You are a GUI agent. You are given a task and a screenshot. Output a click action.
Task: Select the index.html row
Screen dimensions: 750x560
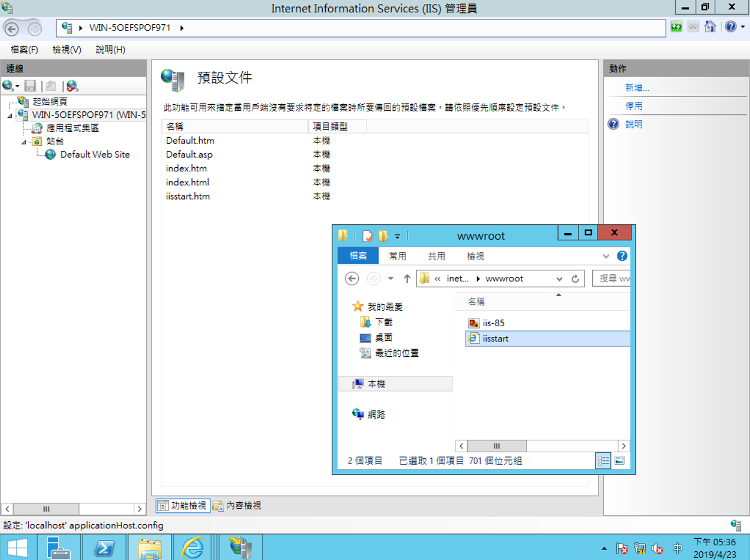375,183
